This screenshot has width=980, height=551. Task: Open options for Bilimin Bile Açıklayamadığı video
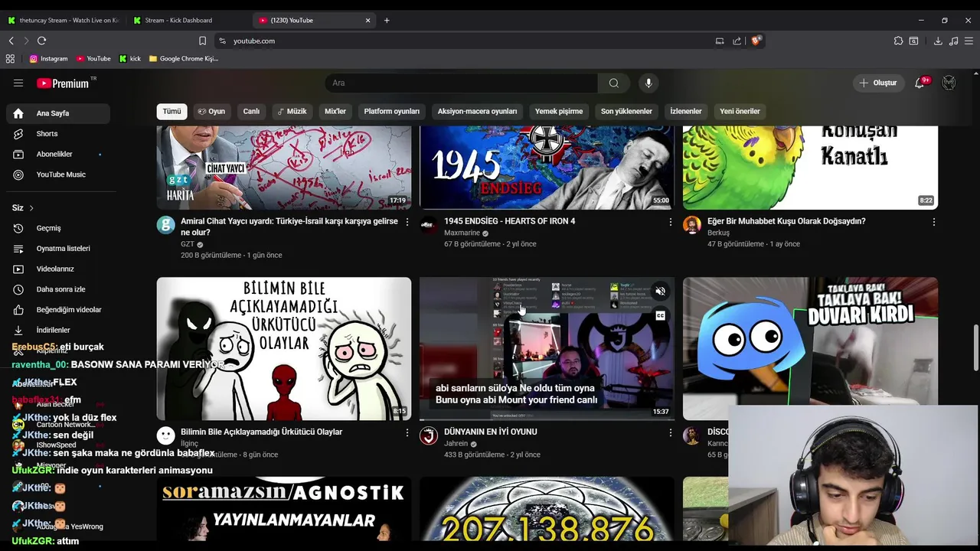point(407,432)
